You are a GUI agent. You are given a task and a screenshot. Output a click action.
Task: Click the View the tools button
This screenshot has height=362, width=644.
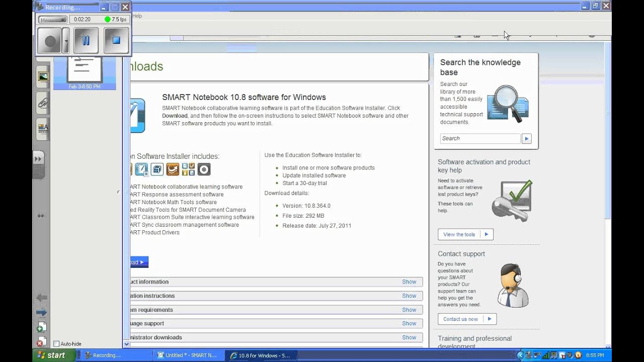point(465,234)
